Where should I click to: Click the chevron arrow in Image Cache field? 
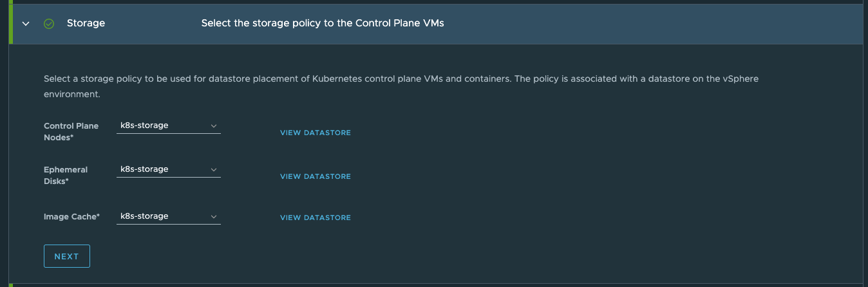pyautogui.click(x=214, y=216)
